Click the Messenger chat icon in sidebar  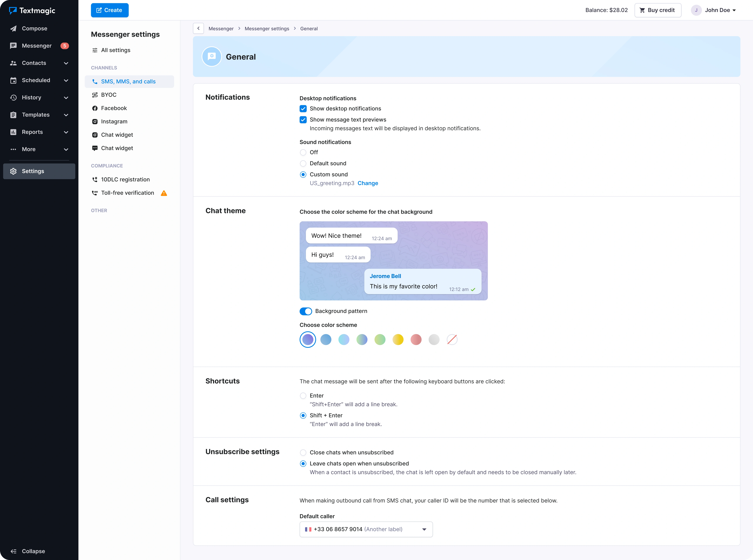(x=13, y=46)
